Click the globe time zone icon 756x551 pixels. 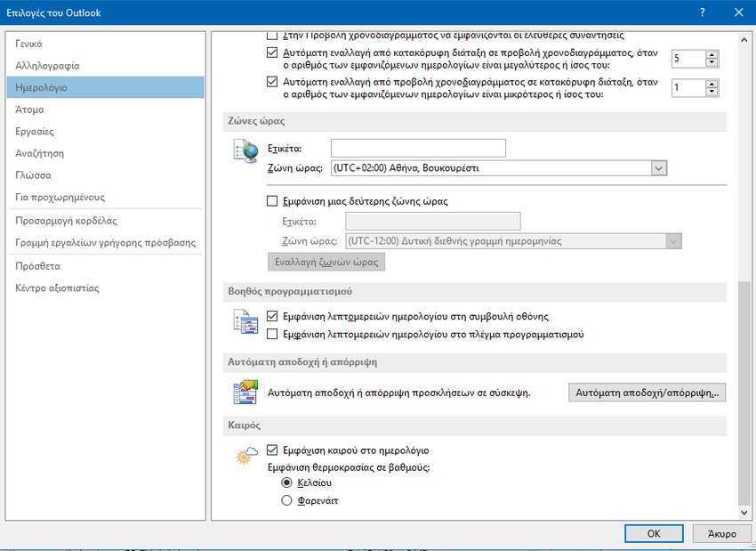pos(245,150)
